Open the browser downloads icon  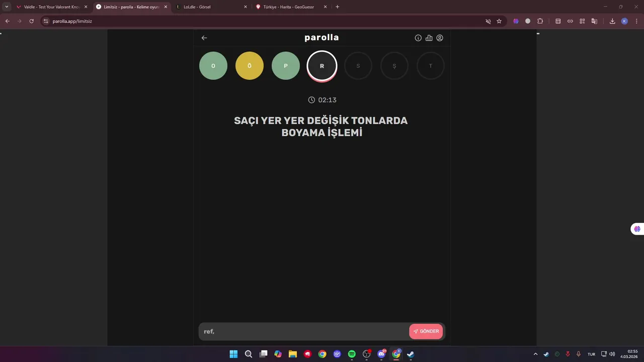click(612, 21)
